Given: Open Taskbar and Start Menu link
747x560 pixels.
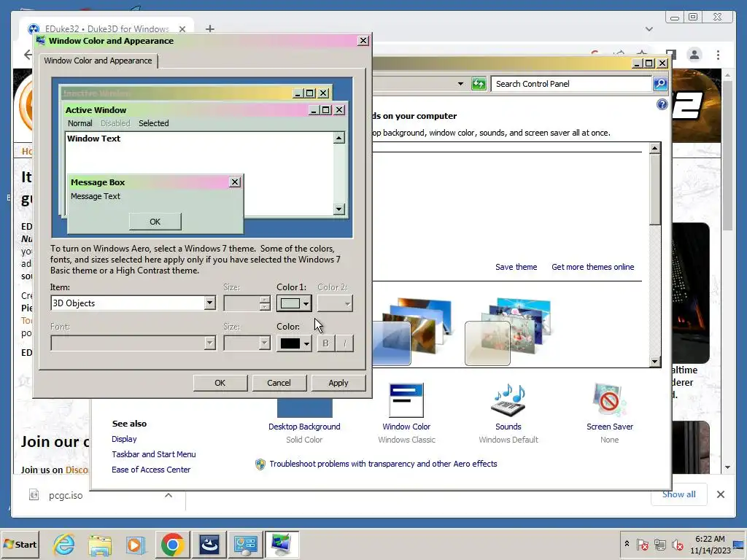Looking at the screenshot, I should (153, 454).
